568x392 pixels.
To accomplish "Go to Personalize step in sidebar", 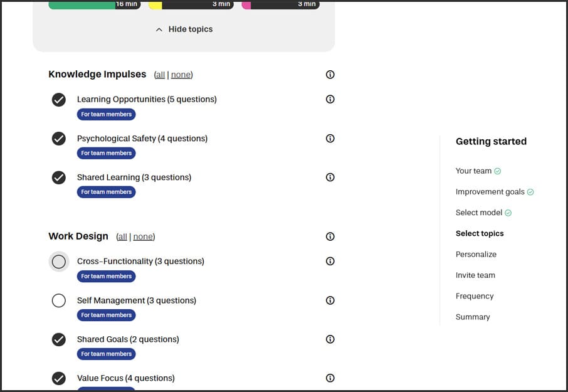I will [476, 255].
